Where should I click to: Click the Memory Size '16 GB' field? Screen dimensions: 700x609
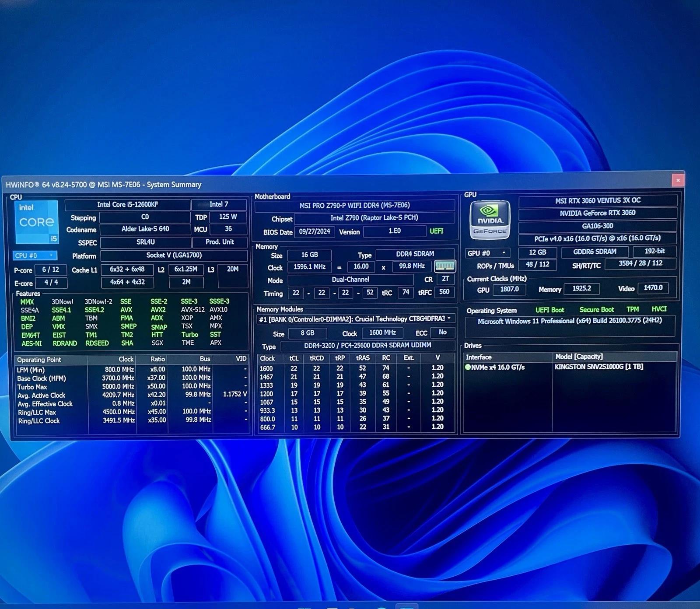pyautogui.click(x=309, y=255)
